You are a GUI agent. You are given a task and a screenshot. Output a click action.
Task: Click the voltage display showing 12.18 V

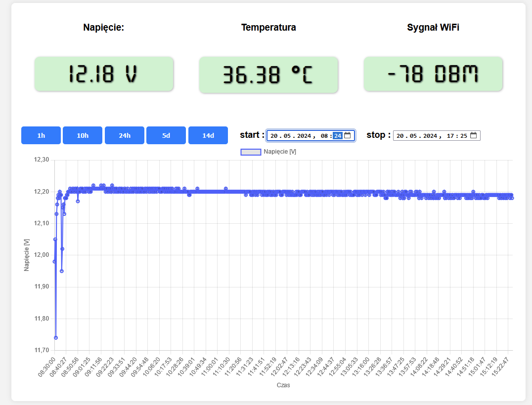tap(104, 74)
